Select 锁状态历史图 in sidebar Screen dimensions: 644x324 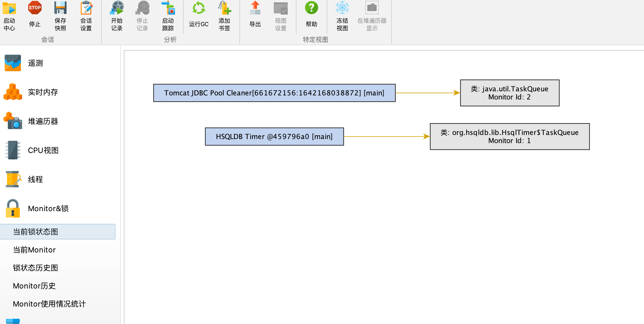[x=35, y=268]
